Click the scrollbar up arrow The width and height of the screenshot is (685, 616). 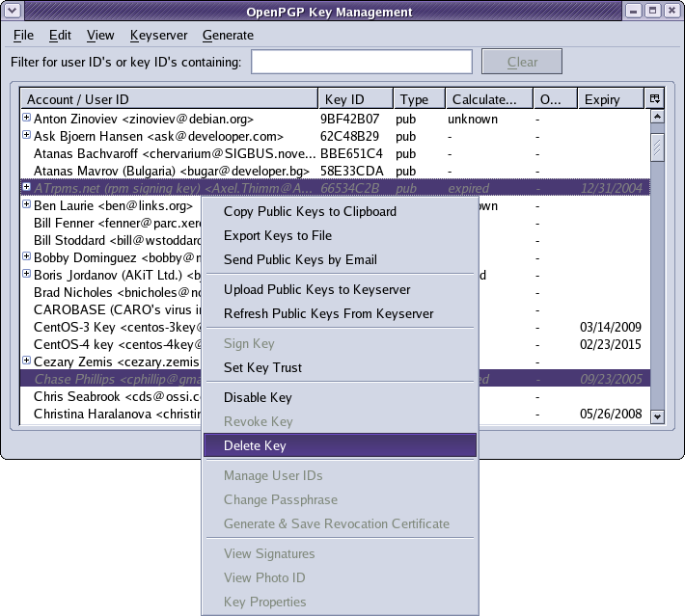pos(657,116)
